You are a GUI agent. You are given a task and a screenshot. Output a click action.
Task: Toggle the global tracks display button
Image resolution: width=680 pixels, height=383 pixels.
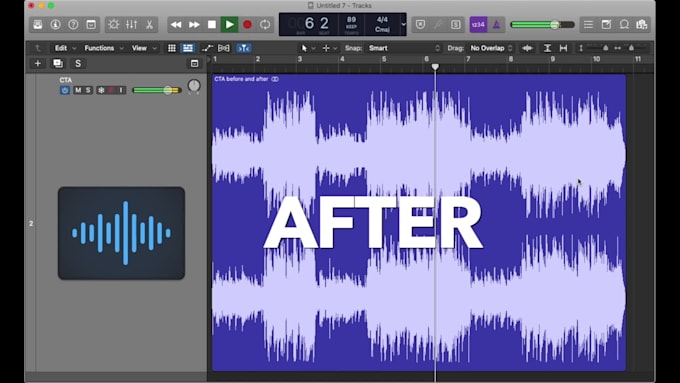pyautogui.click(x=194, y=64)
